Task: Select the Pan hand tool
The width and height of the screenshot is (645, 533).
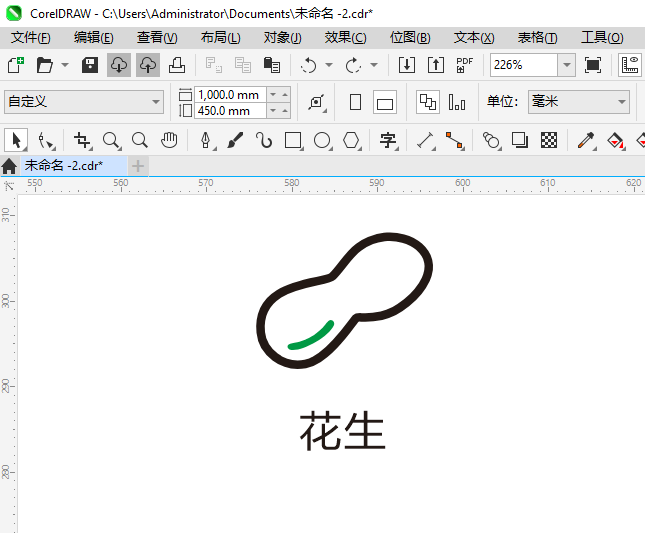Action: 169,141
